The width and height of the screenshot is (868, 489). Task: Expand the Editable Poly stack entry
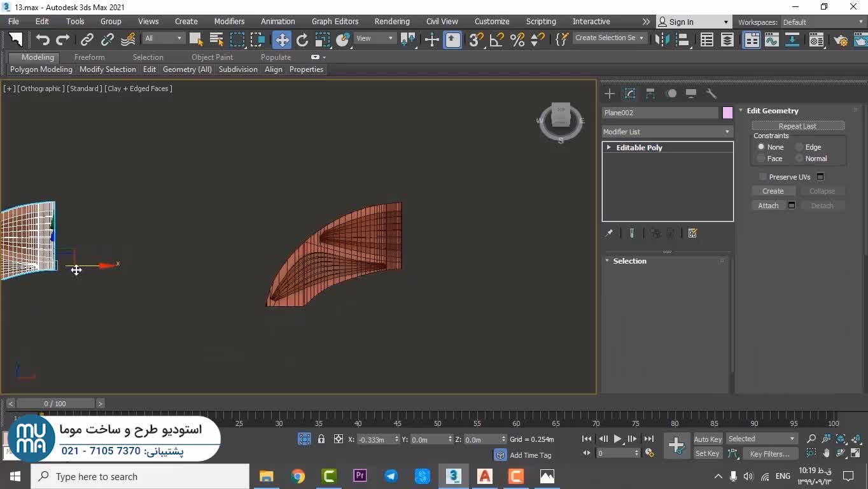(609, 148)
